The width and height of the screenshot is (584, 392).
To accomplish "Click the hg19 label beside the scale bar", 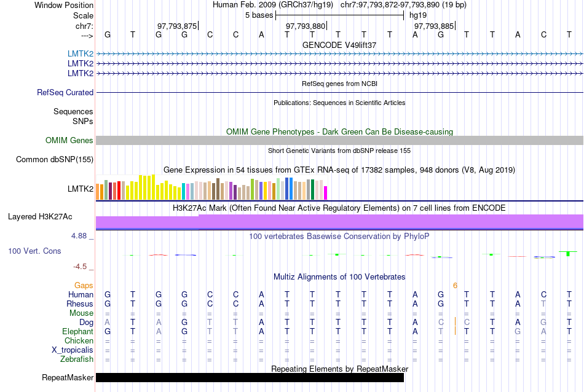I will 418,15.
